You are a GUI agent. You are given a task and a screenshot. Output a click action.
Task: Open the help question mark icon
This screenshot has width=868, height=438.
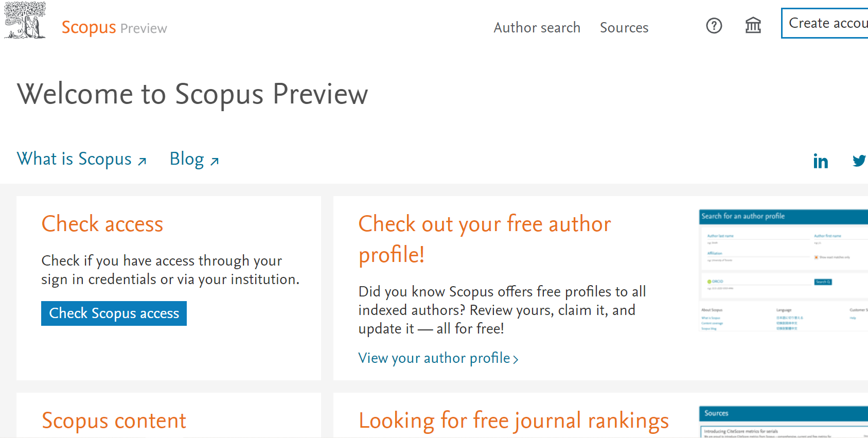714,26
